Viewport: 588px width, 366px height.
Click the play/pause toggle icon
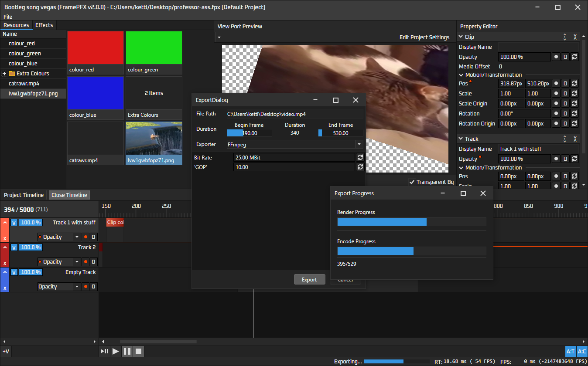tap(105, 351)
